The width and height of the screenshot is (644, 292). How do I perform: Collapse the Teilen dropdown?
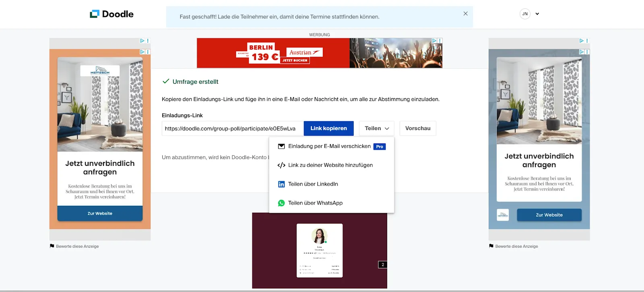pyautogui.click(x=376, y=128)
